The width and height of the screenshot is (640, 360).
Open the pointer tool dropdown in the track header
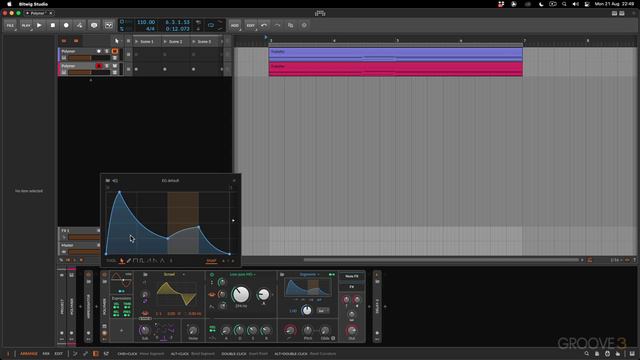click(117, 41)
